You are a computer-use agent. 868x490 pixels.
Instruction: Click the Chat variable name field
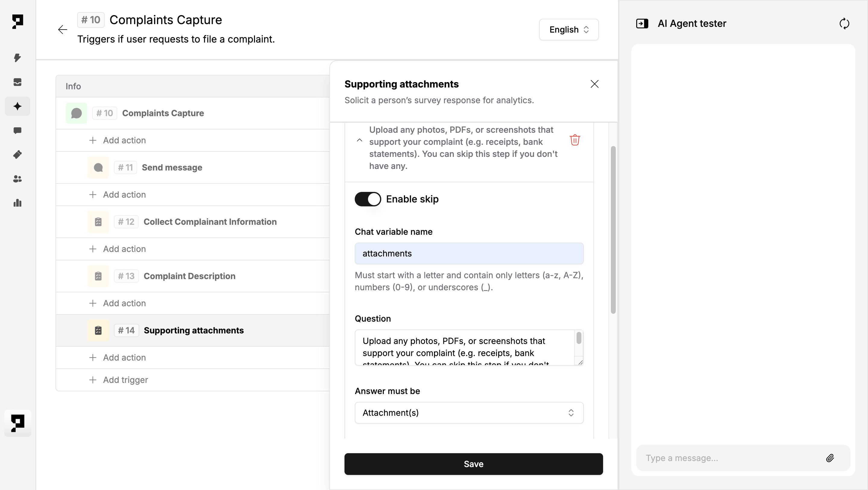469,253
